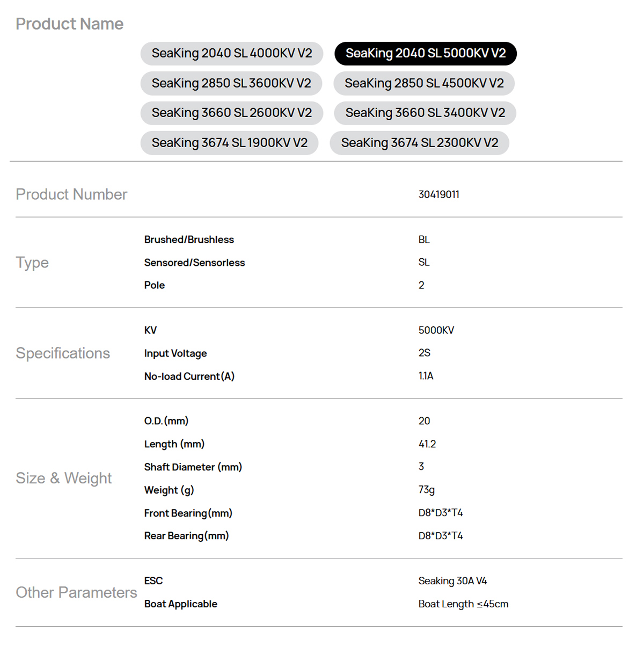Image resolution: width=644 pixels, height=646 pixels.
Task: Select the SeaKing 3660 SL 3400KV V2 model
Action: 425,113
